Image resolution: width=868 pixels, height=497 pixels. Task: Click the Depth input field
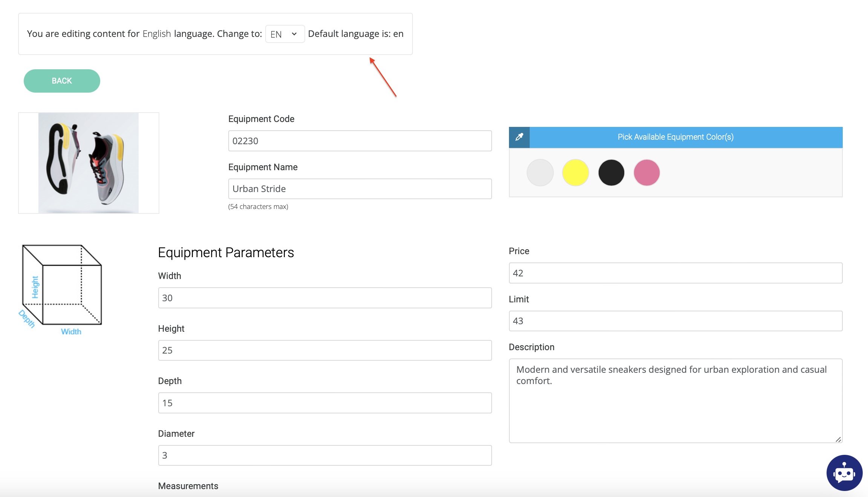coord(325,403)
